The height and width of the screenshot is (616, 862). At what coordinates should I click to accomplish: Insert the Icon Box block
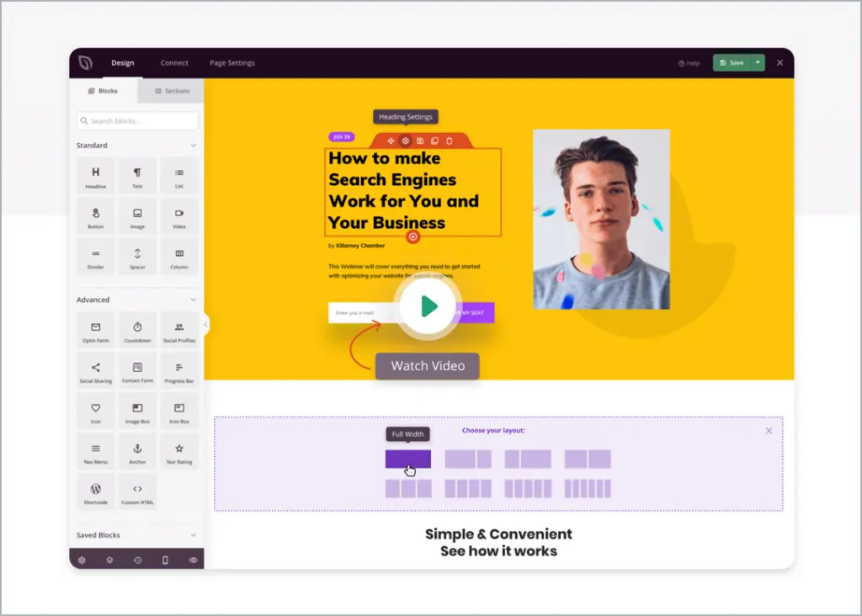(x=179, y=412)
